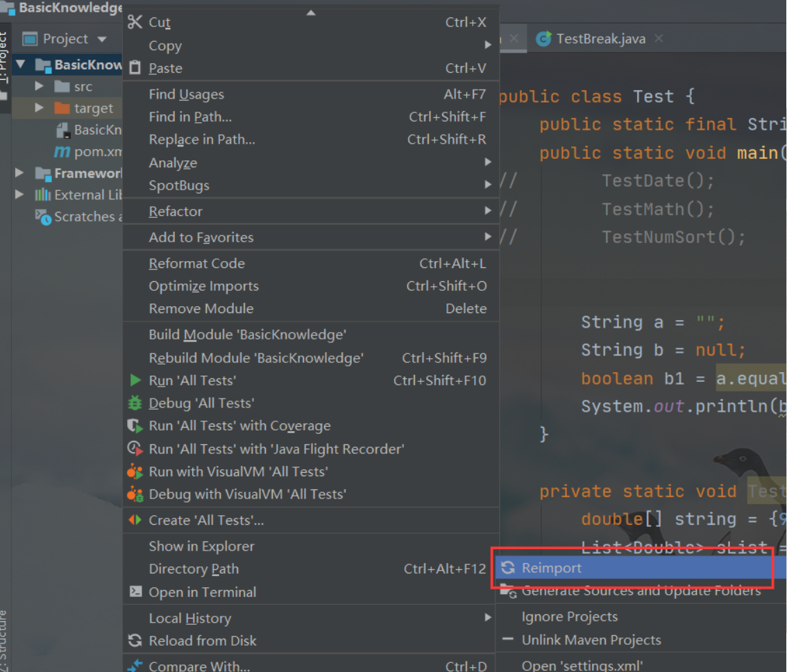Click the Create 'All Tests' icon
Viewport: 787px width, 672px height.
point(135,520)
